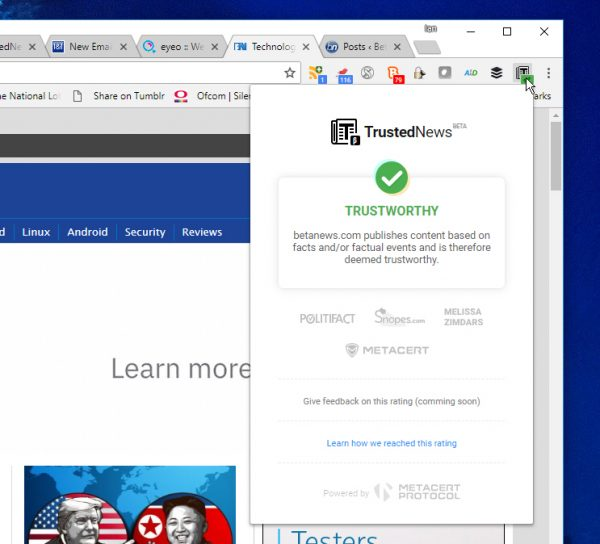Click the TrustedNews extension toolbar icon
600x544 pixels.
(x=522, y=73)
